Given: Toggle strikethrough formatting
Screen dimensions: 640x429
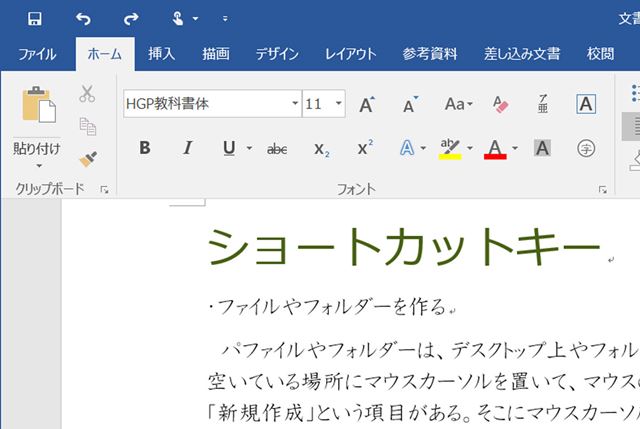Looking at the screenshot, I should coord(277,149).
